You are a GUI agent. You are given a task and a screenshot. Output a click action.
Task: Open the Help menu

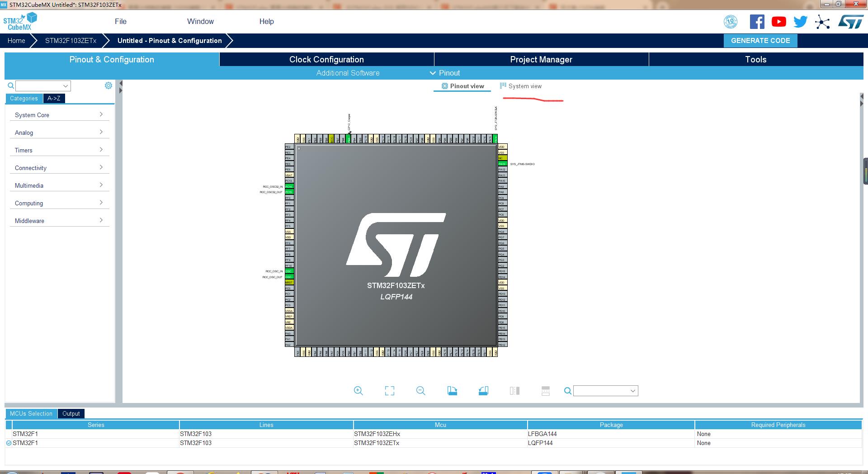(x=266, y=21)
